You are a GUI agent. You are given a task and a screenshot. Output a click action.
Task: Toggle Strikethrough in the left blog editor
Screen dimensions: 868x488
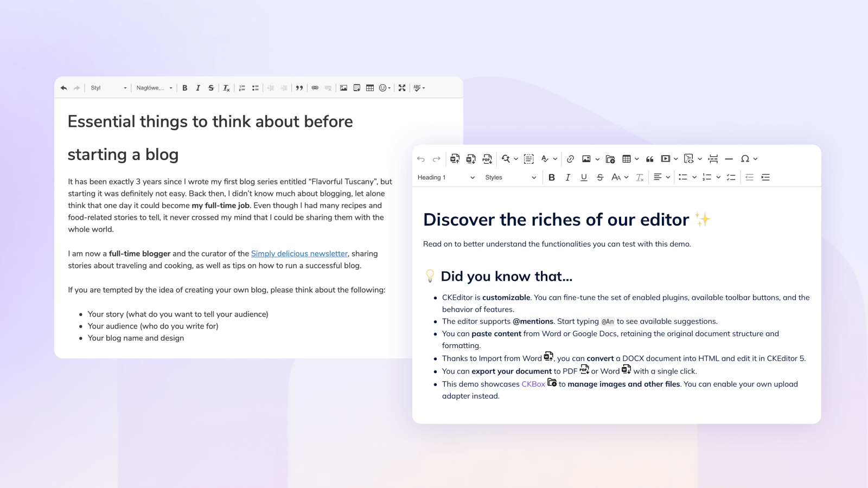click(x=211, y=88)
